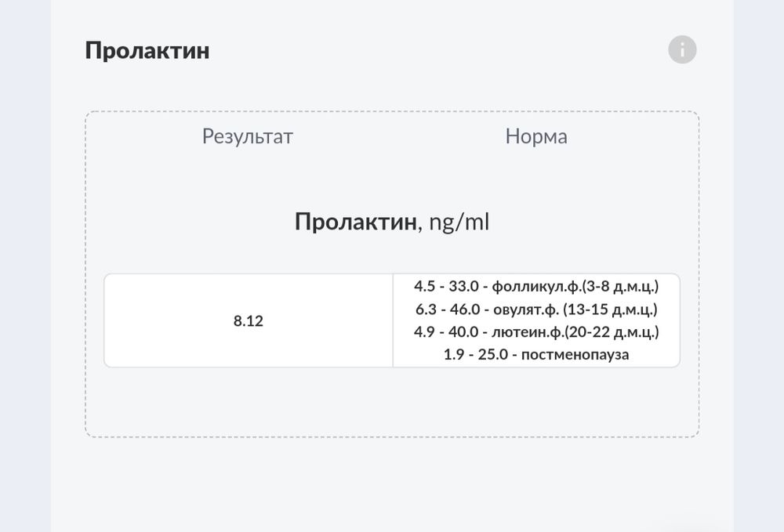The image size is (784, 532).
Task: Click the top-left Пролактин section heading
Action: pyautogui.click(x=147, y=51)
